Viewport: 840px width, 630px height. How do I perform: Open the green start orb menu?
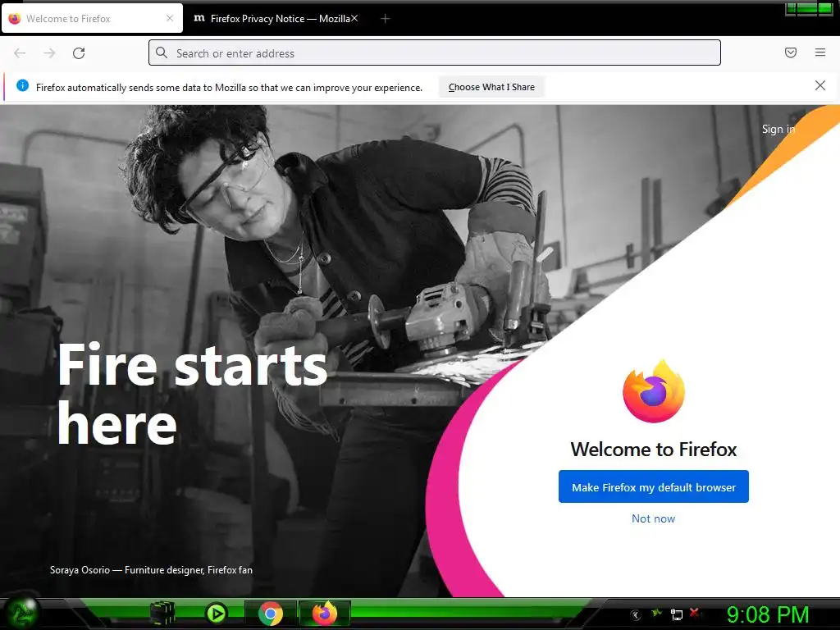point(21,613)
